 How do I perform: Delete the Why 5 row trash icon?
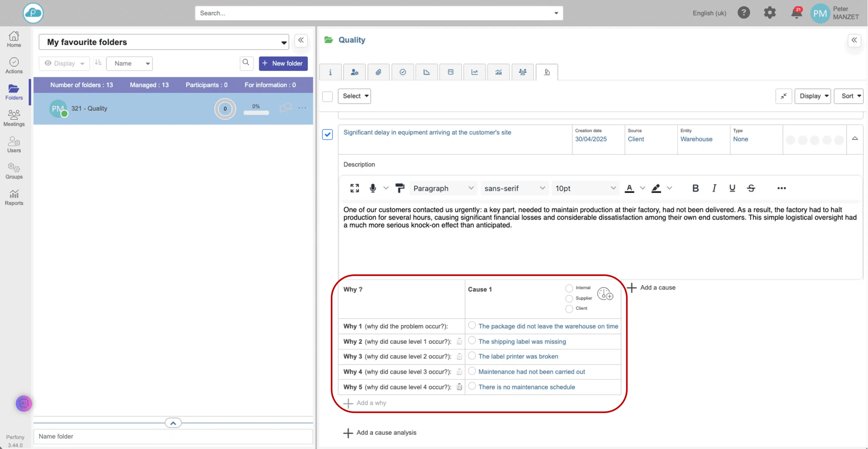pyautogui.click(x=459, y=387)
